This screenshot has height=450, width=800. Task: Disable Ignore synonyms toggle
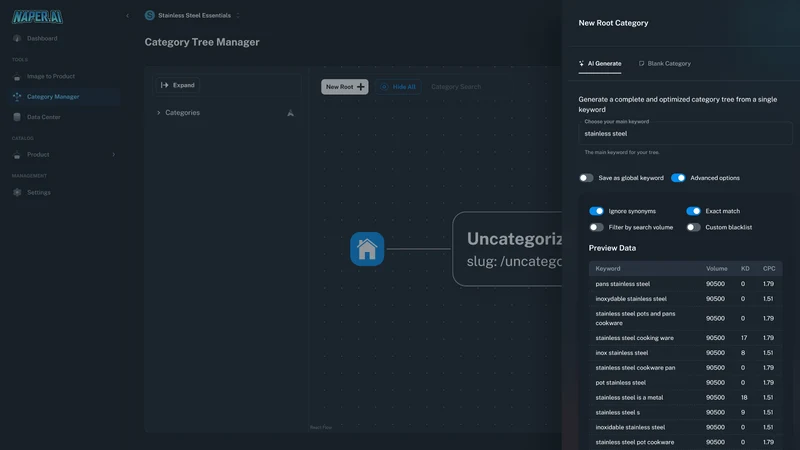tap(596, 211)
